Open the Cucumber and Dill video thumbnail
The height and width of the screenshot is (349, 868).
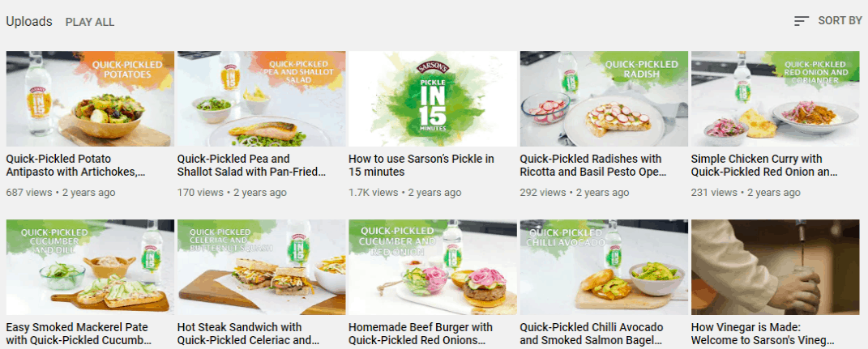point(90,267)
